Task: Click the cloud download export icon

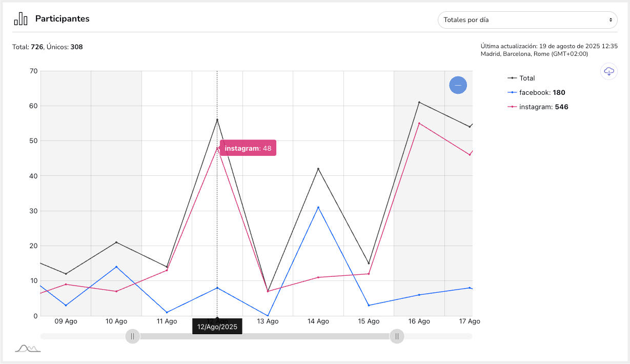Action: pos(608,71)
